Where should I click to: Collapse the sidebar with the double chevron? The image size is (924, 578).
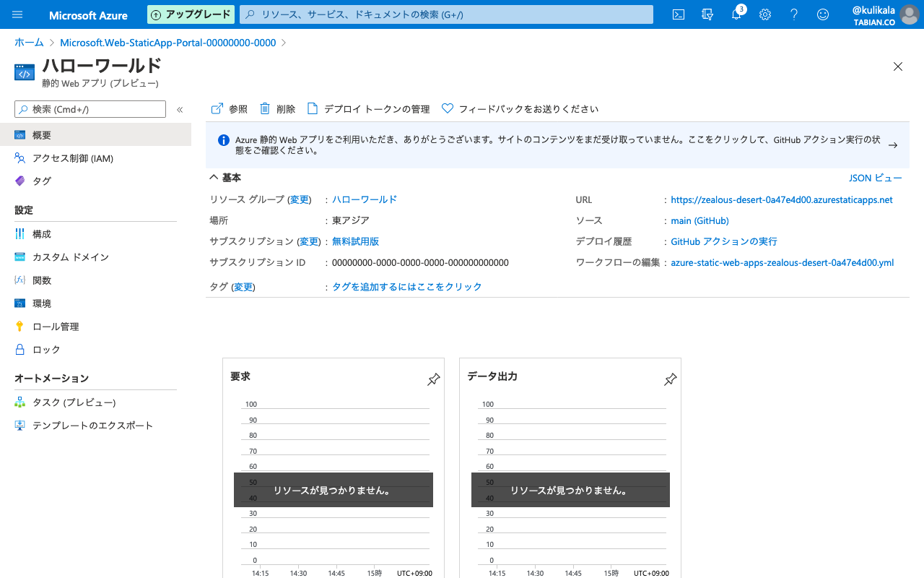(180, 110)
